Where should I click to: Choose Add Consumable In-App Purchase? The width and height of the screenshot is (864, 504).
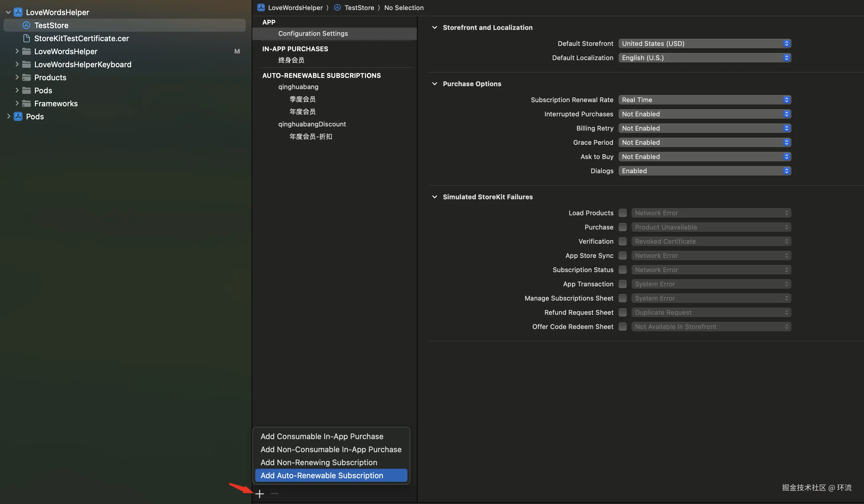[322, 436]
